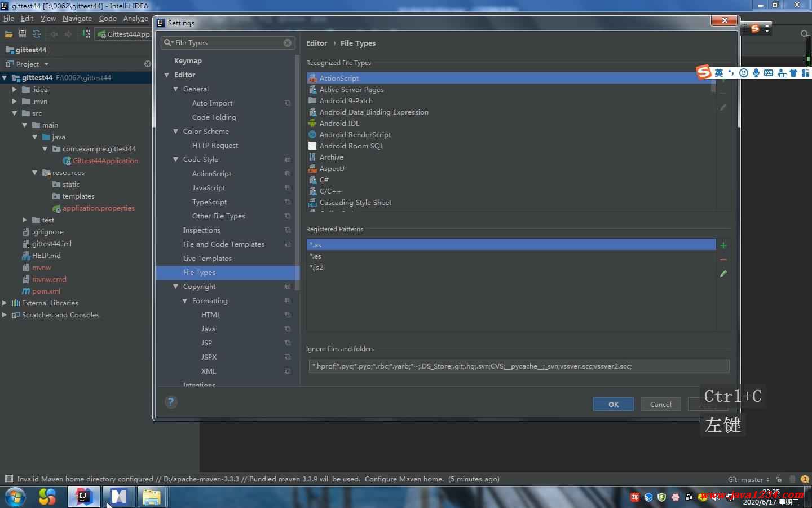
Task: Click the OK button
Action: [x=614, y=404]
